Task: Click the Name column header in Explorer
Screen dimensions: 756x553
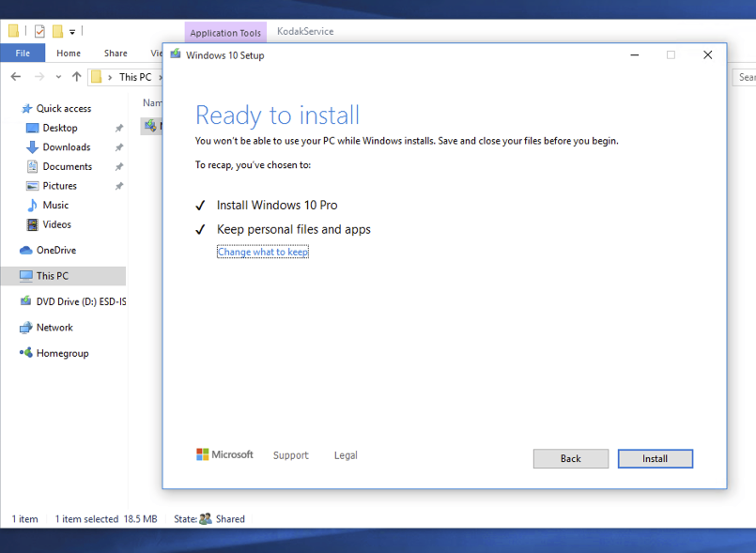Action: 152,102
